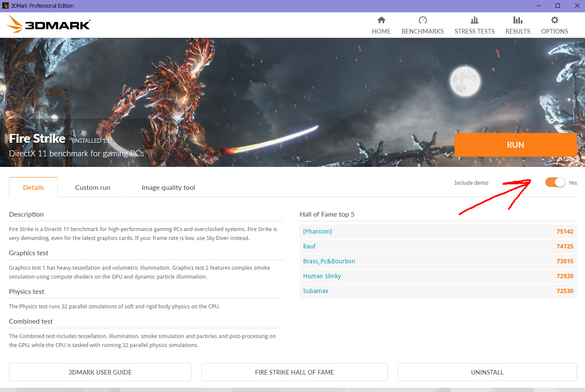Click the Yes label beside the toggle

(573, 183)
